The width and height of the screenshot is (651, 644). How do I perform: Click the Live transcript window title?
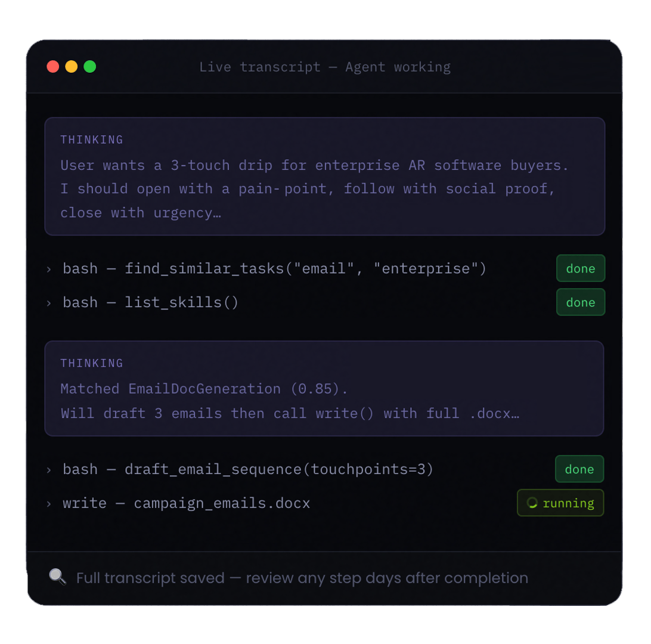(325, 67)
